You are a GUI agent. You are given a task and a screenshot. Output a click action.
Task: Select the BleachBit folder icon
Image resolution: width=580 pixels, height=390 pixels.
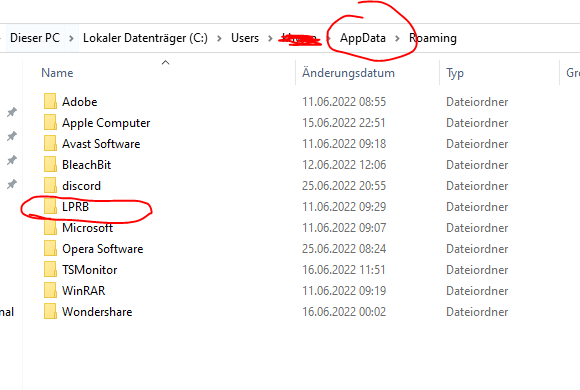click(50, 165)
